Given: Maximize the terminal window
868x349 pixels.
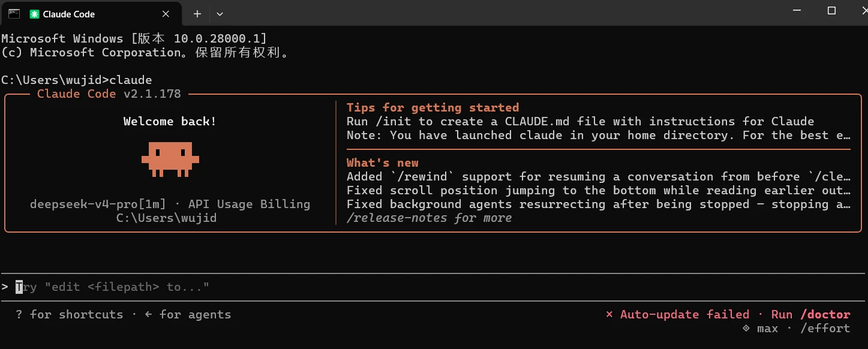Looking at the screenshot, I should point(831,11).
